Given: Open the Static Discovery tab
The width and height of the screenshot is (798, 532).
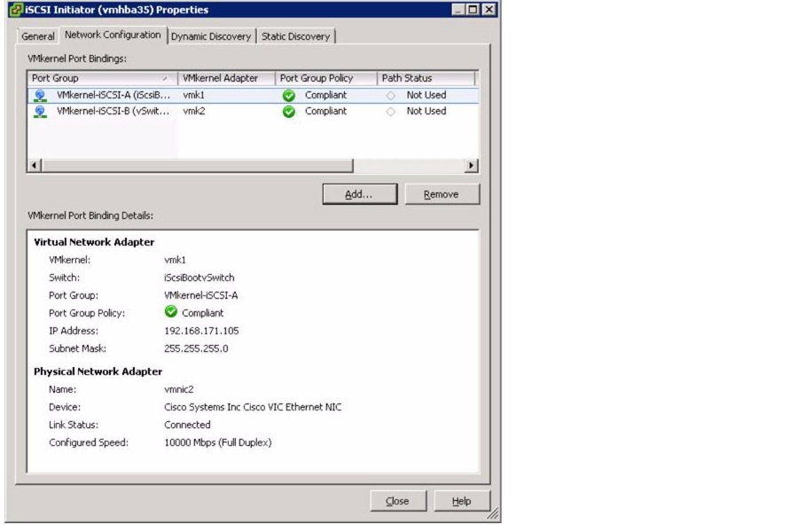Looking at the screenshot, I should (x=297, y=37).
